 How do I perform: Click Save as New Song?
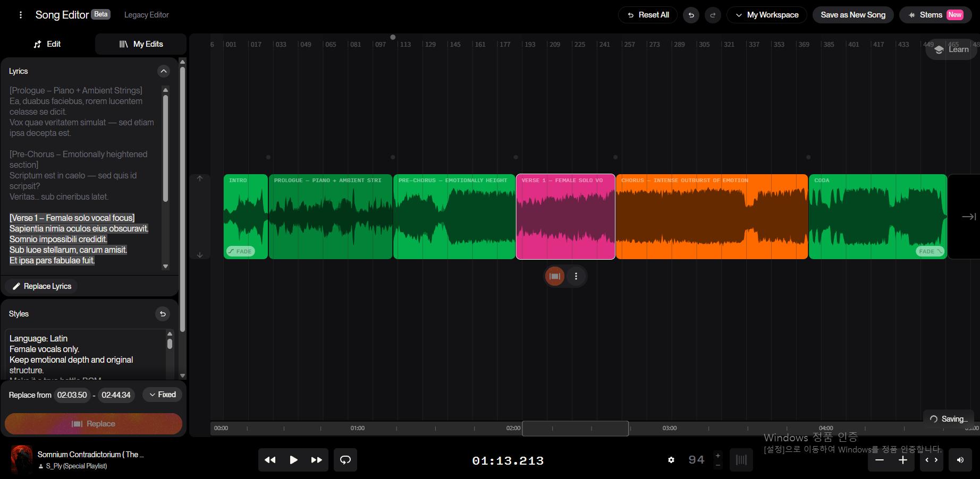pos(852,15)
